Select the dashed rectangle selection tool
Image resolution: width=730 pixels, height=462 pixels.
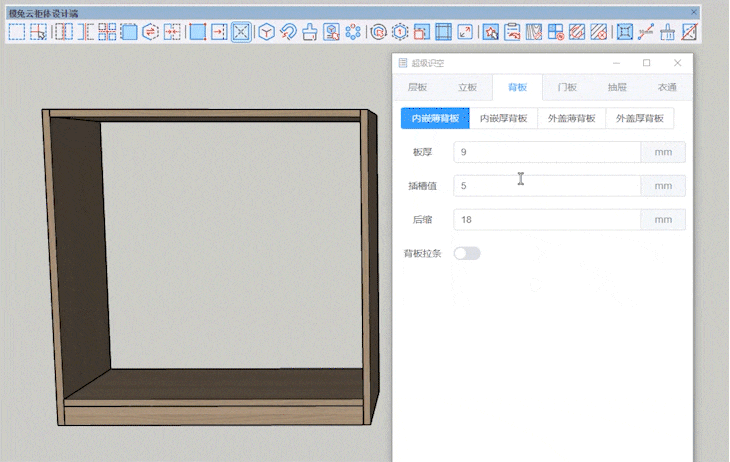pyautogui.click(x=16, y=32)
